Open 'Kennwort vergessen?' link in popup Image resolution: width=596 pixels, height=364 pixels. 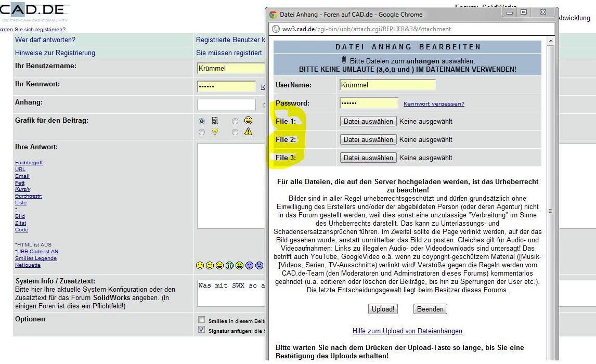pyautogui.click(x=434, y=103)
